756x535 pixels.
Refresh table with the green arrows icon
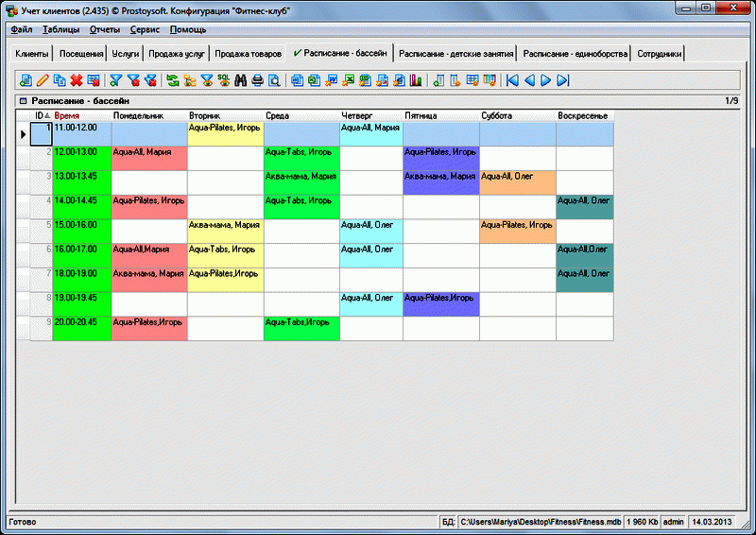tap(172, 80)
